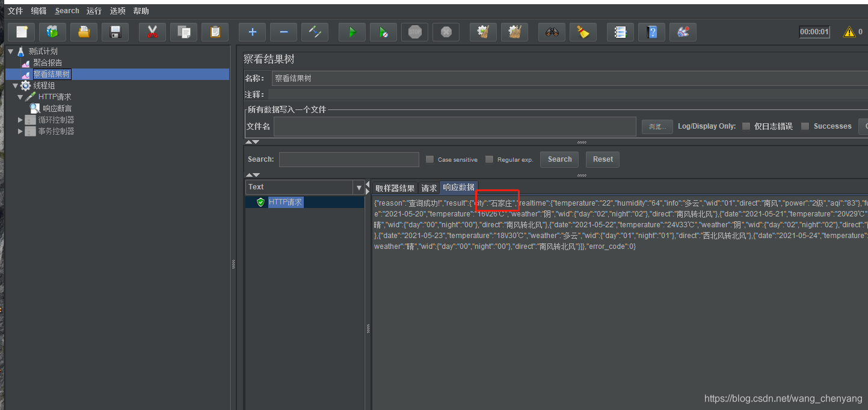Viewport: 868px width, 410px height.
Task: Select the 察看结果树 tree node
Action: point(52,74)
